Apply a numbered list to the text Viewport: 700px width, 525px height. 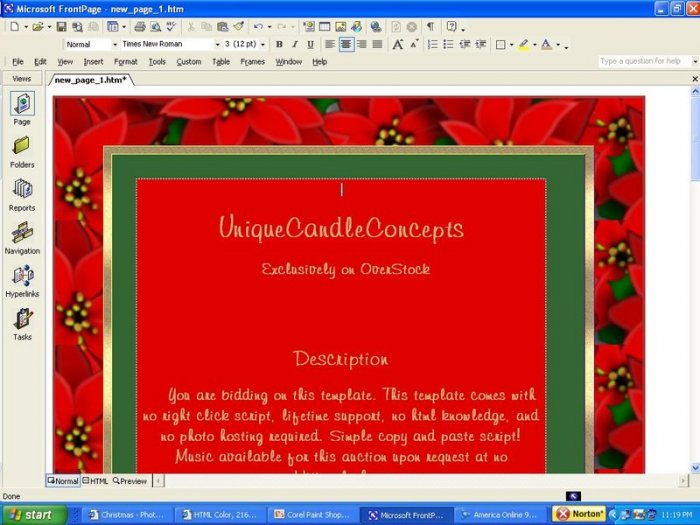point(433,44)
